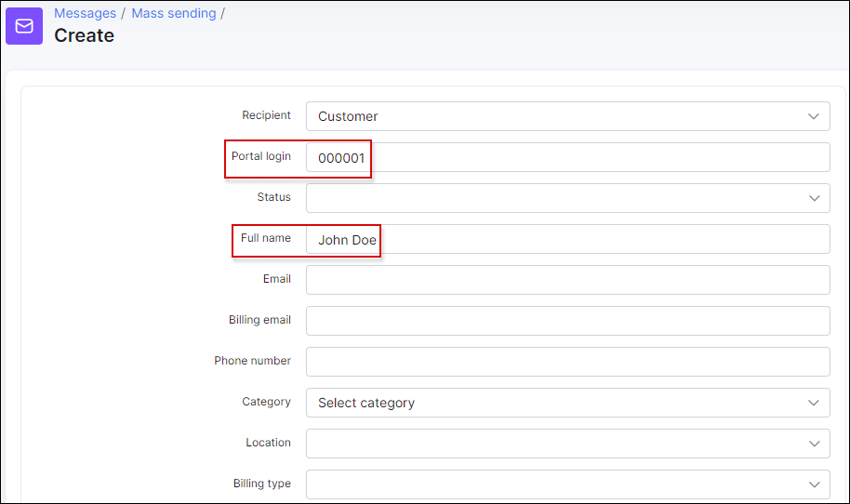The width and height of the screenshot is (850, 504).
Task: Open the Messages breadcrumb link
Action: pyautogui.click(x=86, y=13)
